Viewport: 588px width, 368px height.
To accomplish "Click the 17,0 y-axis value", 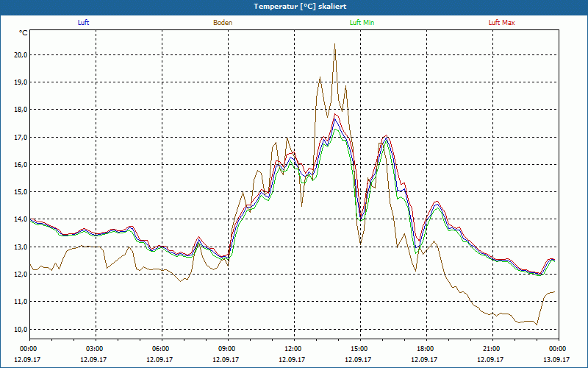I will click(22, 138).
